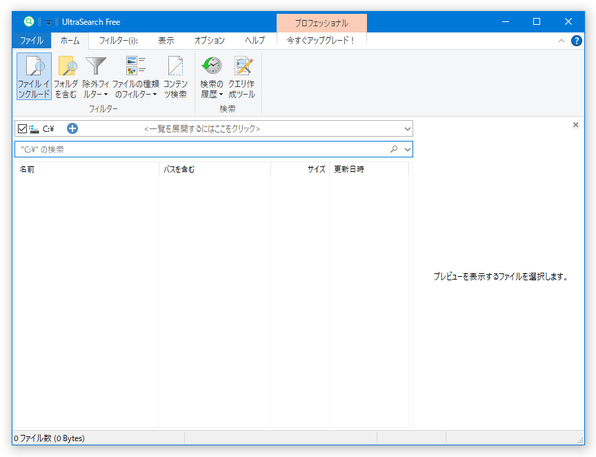Open the ファイル menu tab
Screen dimensions: 596x457
tap(32, 40)
